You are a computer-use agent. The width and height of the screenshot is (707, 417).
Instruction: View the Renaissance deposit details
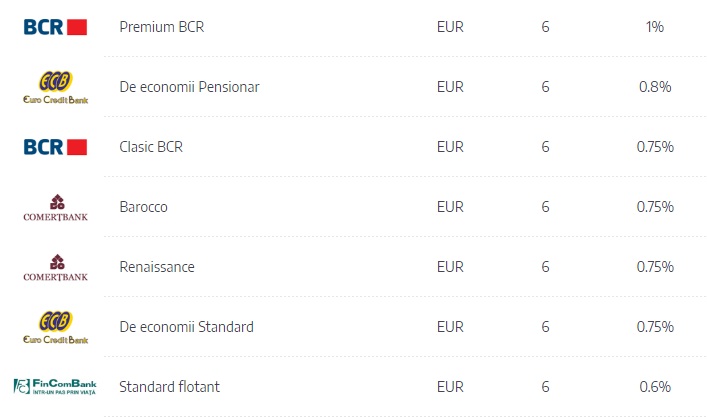tap(157, 267)
